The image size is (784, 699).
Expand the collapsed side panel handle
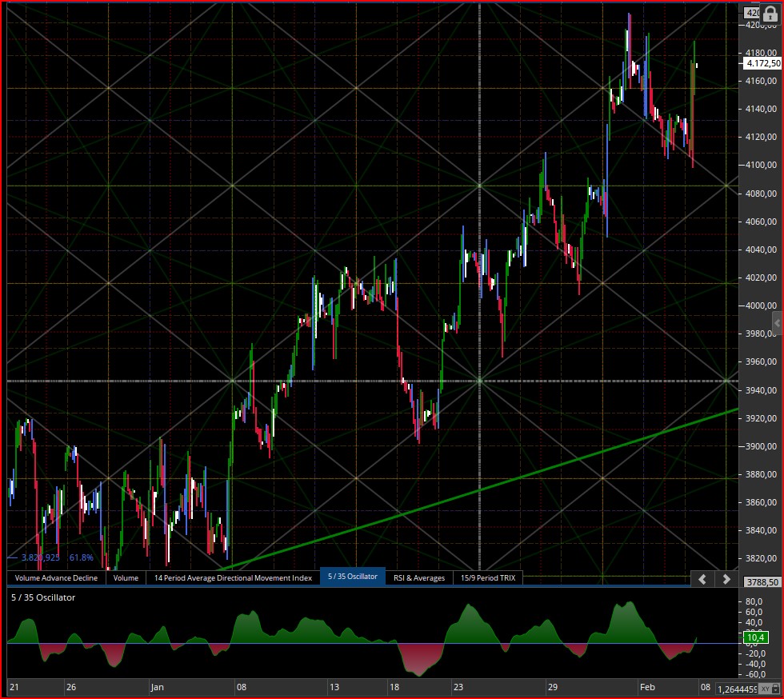777,323
